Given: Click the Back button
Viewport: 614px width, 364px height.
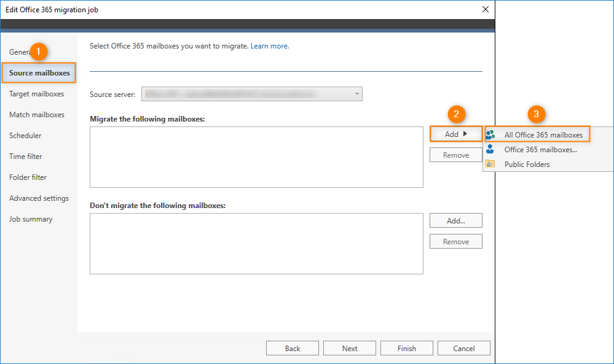Looking at the screenshot, I should point(293,348).
